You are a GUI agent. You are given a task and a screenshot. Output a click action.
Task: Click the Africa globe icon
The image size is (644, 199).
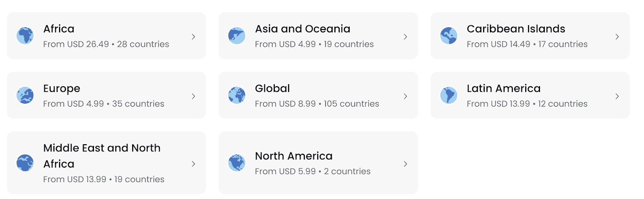25,36
